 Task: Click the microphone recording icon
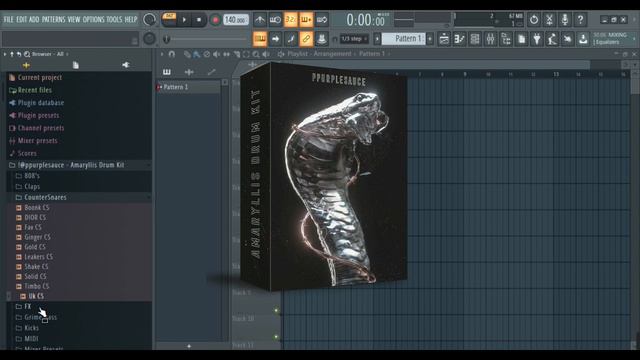(565, 19)
